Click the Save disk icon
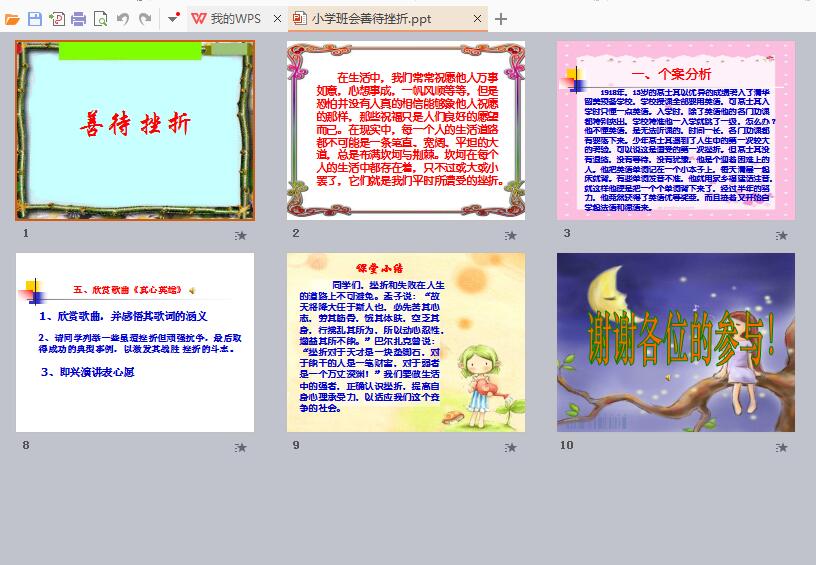816x565 pixels. tap(35, 20)
